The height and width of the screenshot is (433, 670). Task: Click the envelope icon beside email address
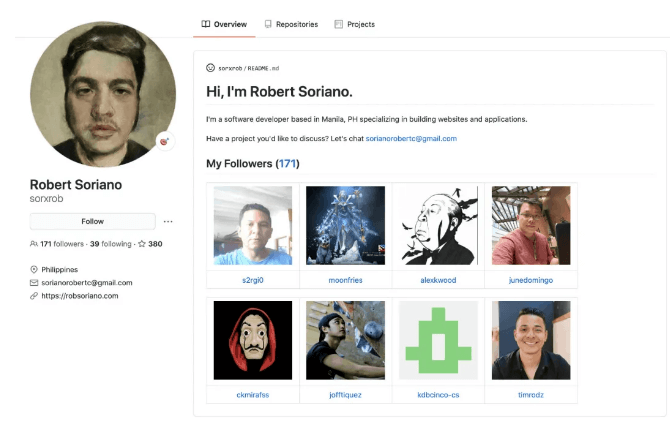click(x=34, y=283)
